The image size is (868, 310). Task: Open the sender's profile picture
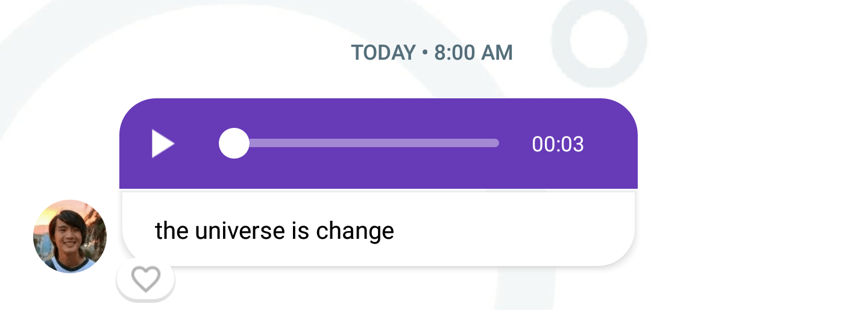coord(70,236)
